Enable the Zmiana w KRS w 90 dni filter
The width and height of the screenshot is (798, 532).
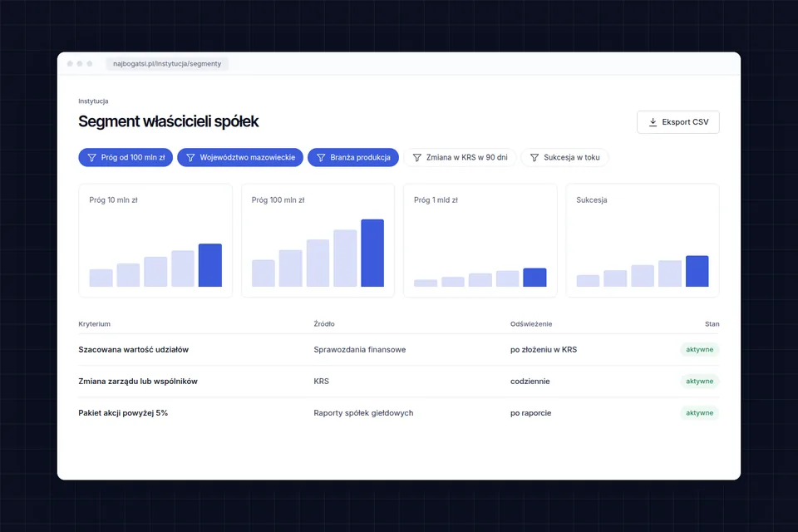pyautogui.click(x=460, y=157)
